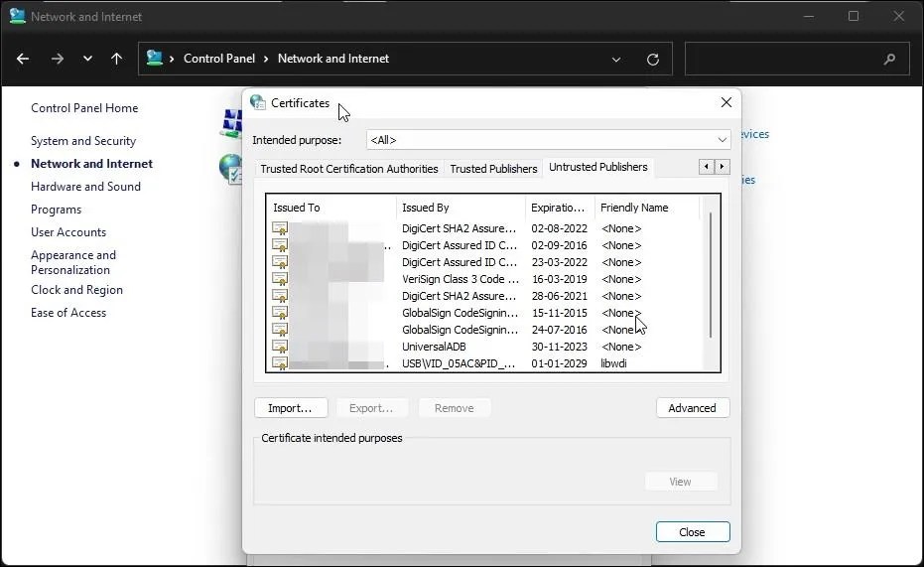Select the libwdi friendly name
Image resolution: width=924 pixels, height=567 pixels.
[613, 363]
